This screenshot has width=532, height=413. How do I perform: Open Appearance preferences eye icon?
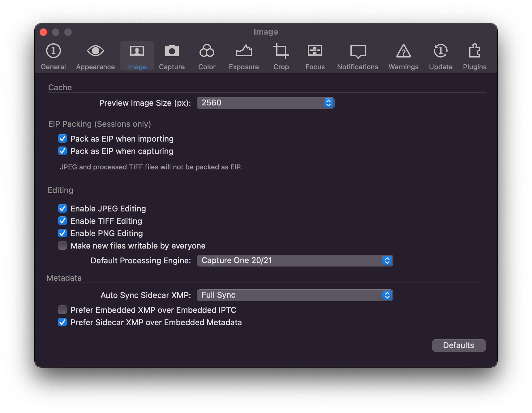click(x=95, y=51)
